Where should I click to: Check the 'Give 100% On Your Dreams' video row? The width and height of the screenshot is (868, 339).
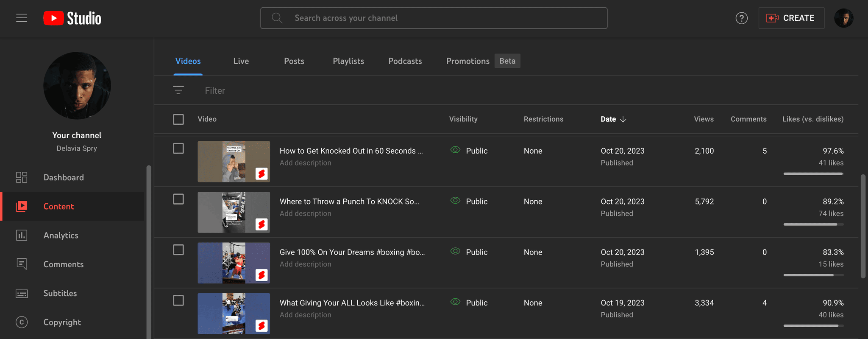178,250
